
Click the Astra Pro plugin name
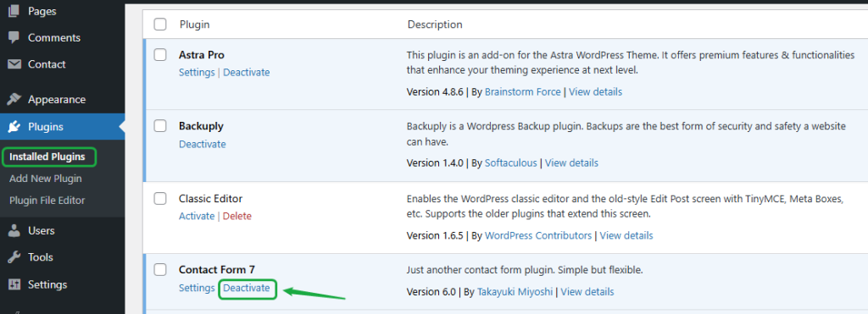click(x=202, y=55)
